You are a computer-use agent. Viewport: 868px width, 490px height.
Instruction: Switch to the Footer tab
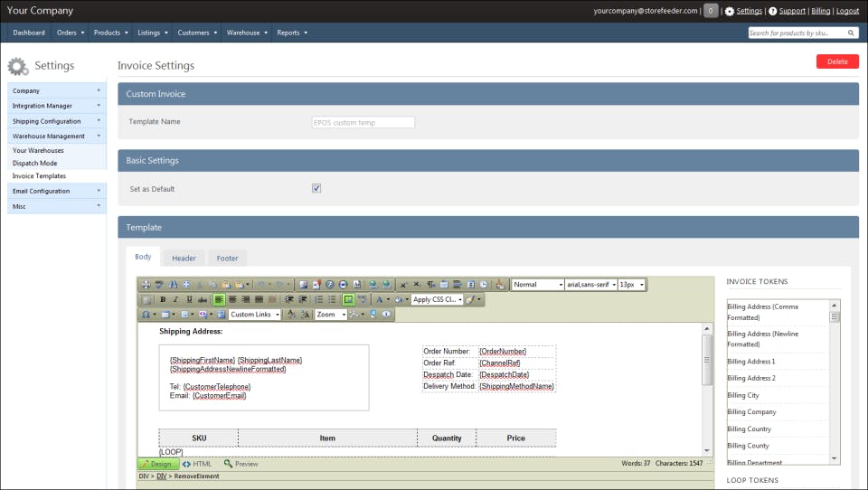227,258
